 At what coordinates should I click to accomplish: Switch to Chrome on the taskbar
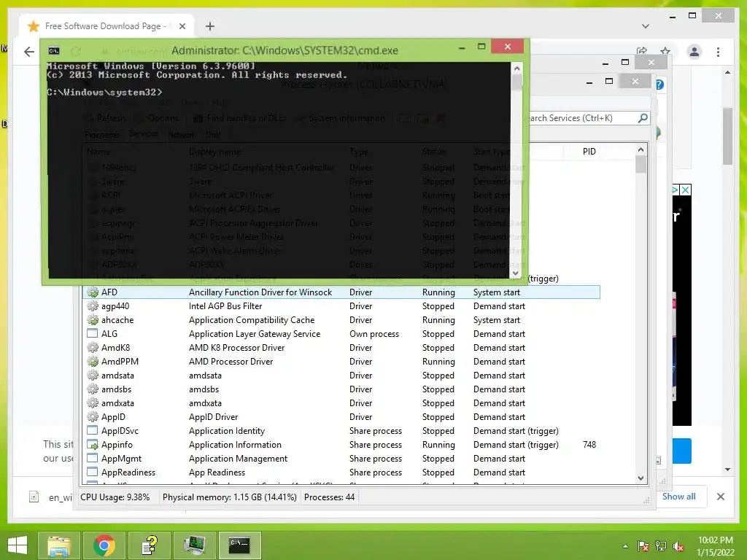tap(104, 545)
